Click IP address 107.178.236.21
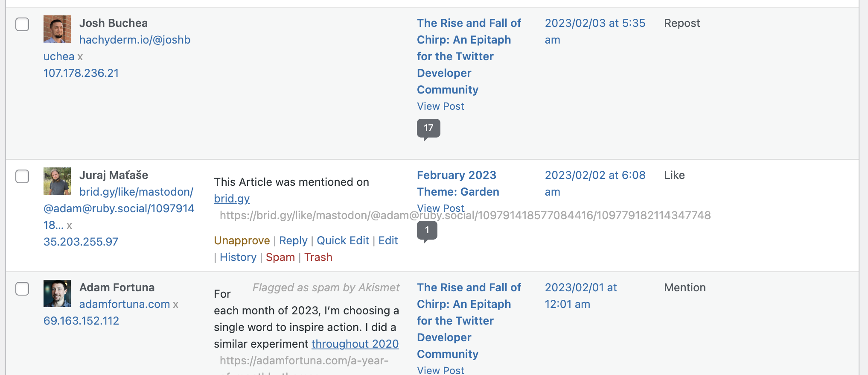This screenshot has height=375, width=868. 81,73
